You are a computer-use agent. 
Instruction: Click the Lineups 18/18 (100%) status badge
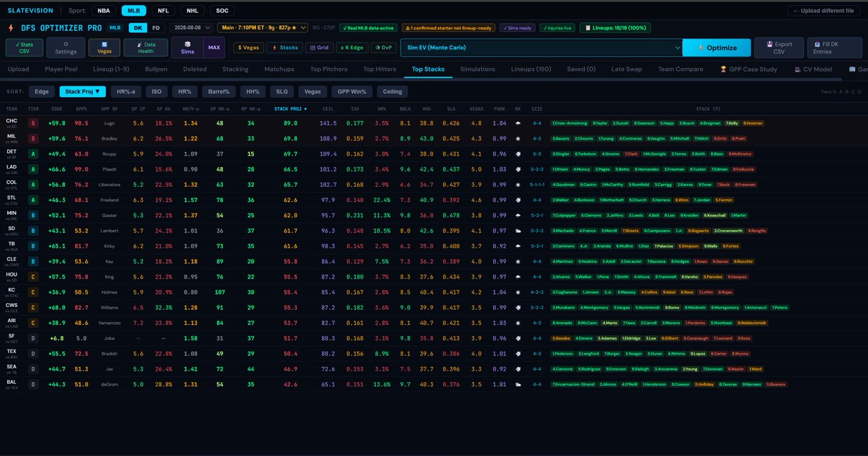[x=615, y=28]
